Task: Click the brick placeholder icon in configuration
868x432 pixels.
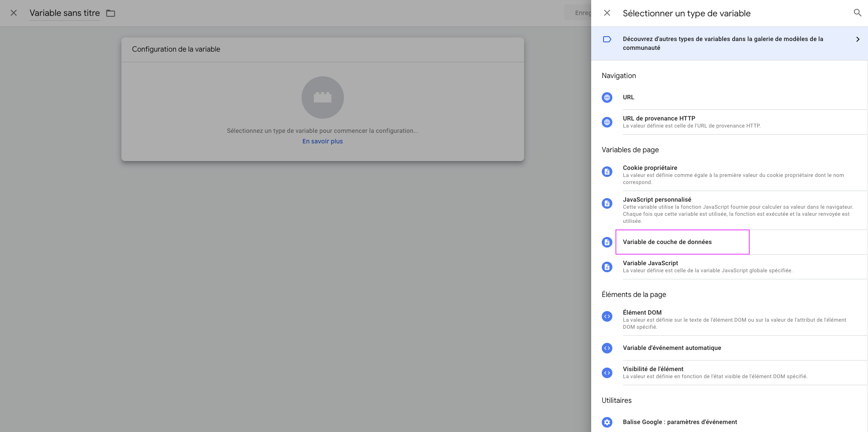Action: tap(323, 98)
